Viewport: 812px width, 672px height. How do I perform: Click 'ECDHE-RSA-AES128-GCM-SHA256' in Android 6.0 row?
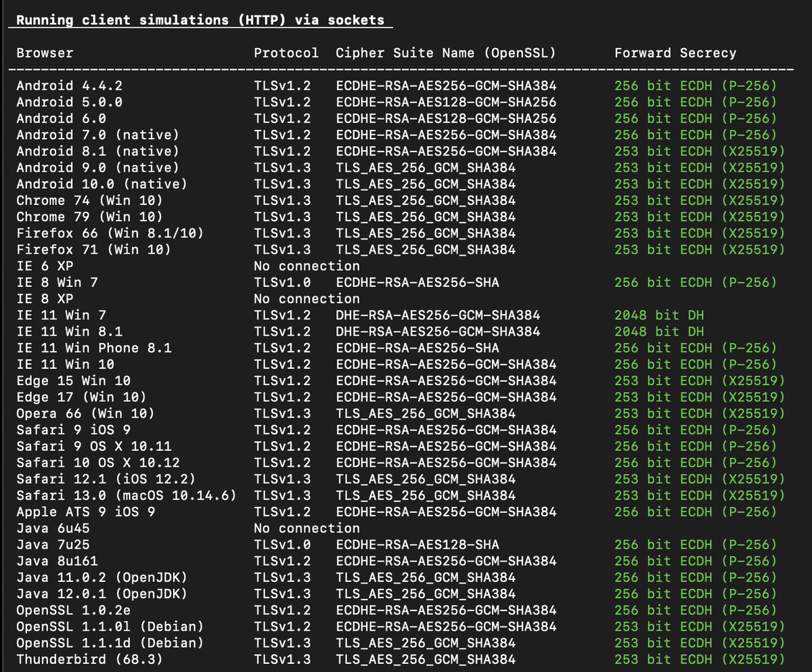click(x=446, y=118)
